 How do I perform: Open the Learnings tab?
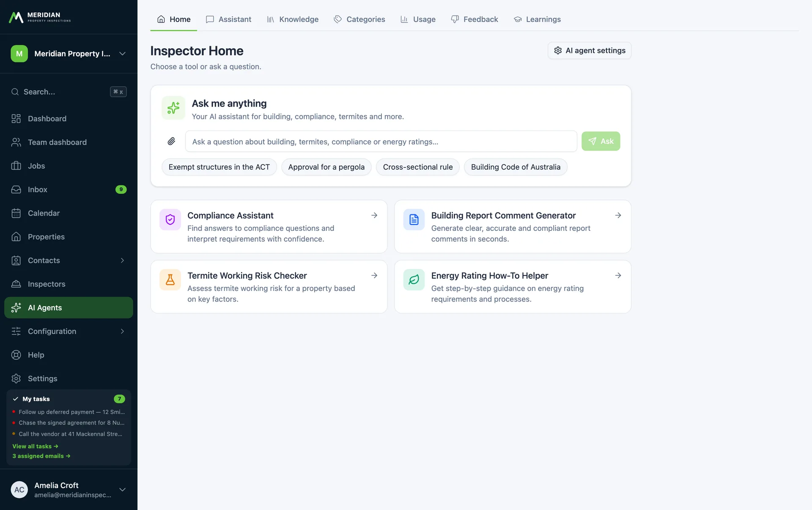[x=537, y=19]
